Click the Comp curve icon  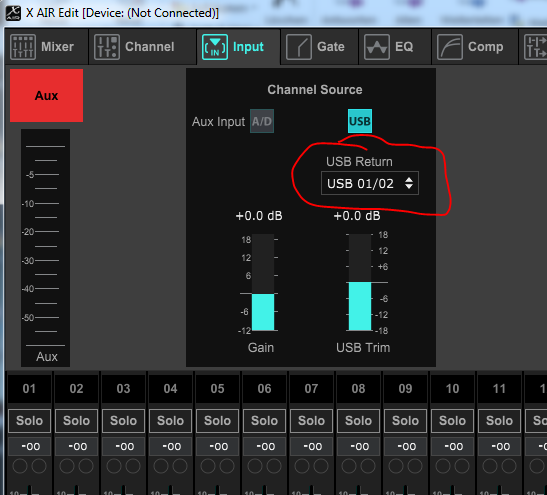pyautogui.click(x=450, y=47)
